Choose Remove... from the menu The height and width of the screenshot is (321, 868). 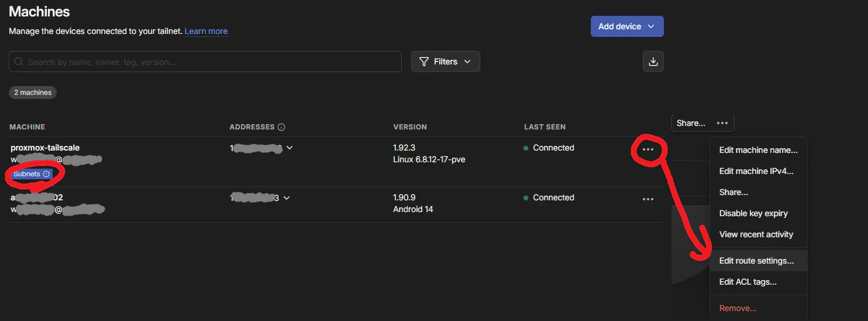[x=758, y=308]
